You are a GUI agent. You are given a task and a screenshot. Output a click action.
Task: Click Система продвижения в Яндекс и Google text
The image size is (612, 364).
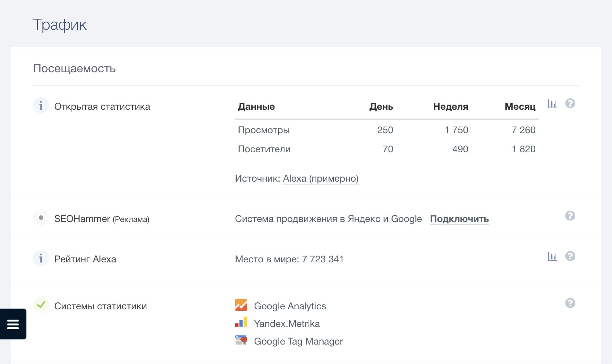click(x=328, y=219)
